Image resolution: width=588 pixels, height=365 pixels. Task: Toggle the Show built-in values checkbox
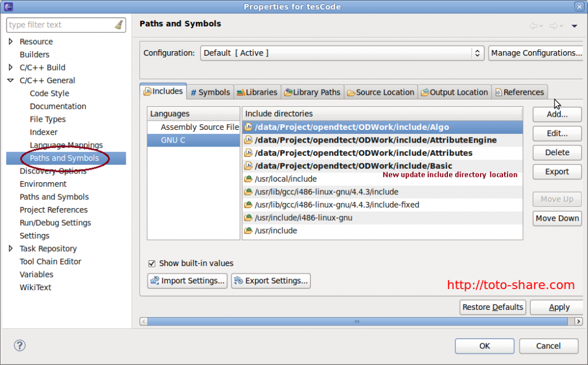pyautogui.click(x=152, y=263)
